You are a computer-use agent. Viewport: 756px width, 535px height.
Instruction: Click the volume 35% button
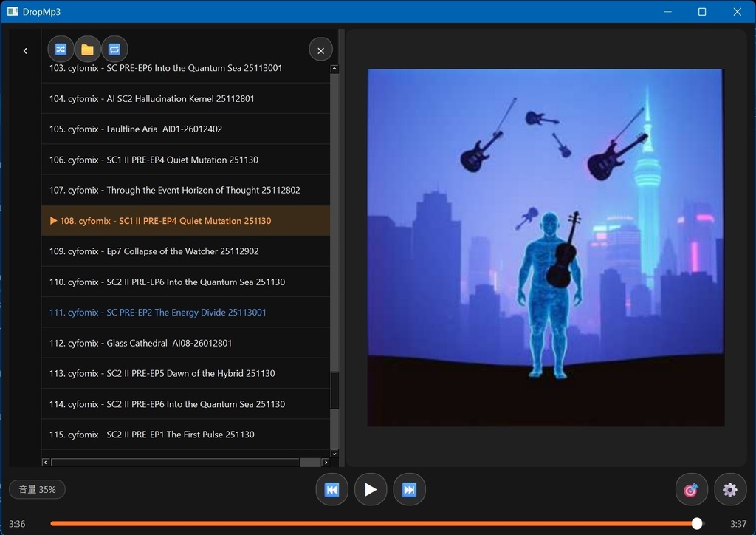pos(37,490)
